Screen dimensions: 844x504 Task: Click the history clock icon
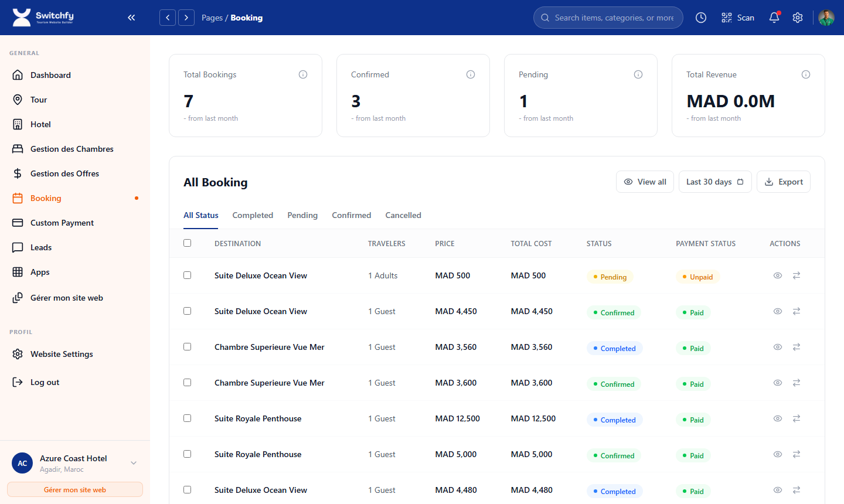pos(701,18)
